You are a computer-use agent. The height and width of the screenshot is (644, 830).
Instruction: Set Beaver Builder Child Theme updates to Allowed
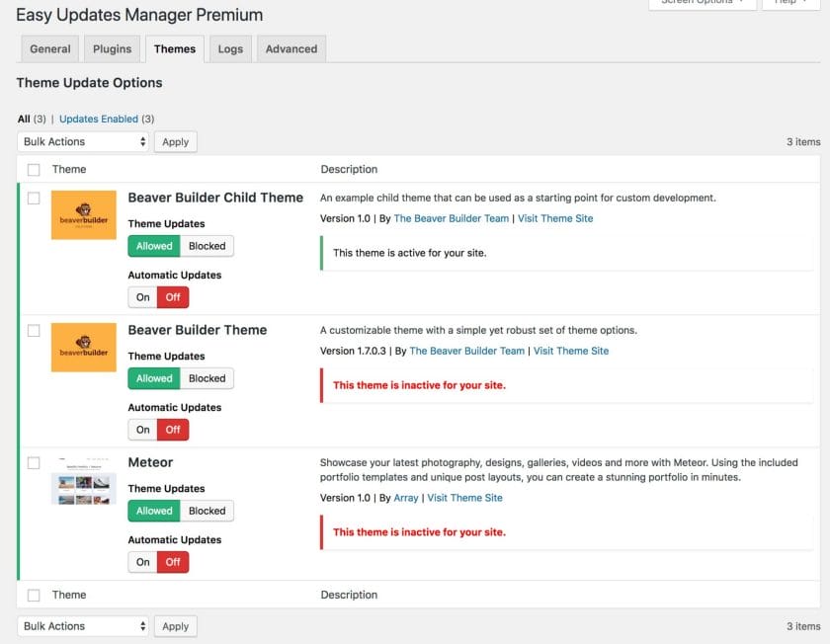click(x=154, y=246)
